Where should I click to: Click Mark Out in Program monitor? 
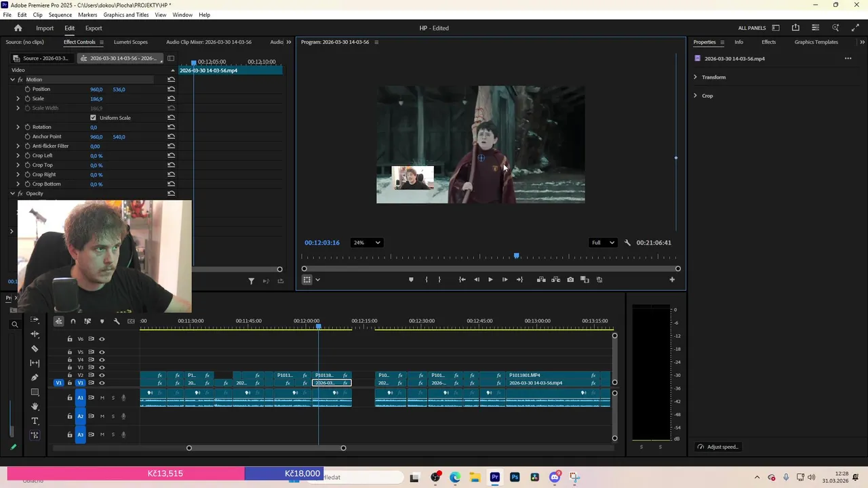pos(439,279)
